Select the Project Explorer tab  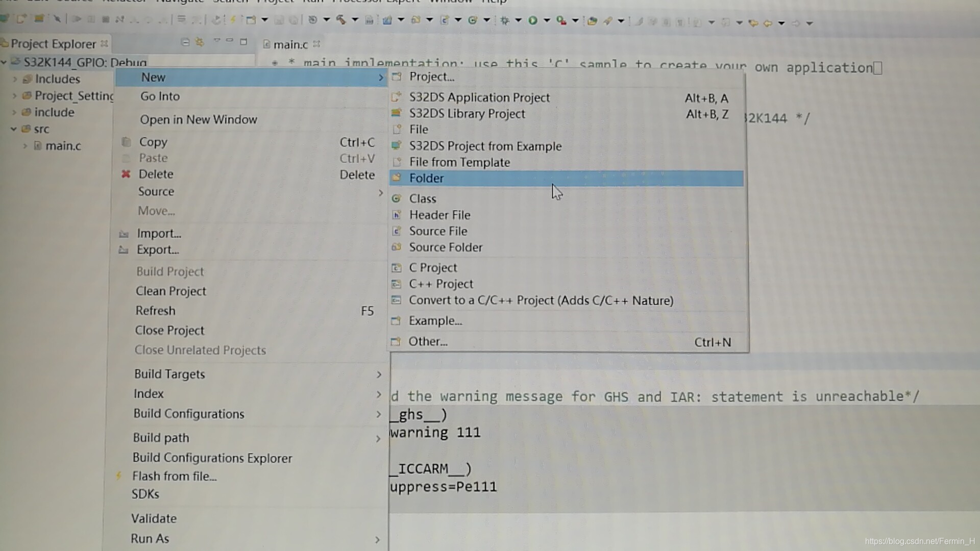point(53,44)
